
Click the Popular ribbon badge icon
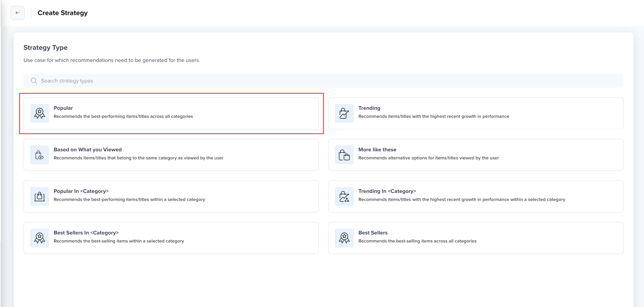[40, 113]
